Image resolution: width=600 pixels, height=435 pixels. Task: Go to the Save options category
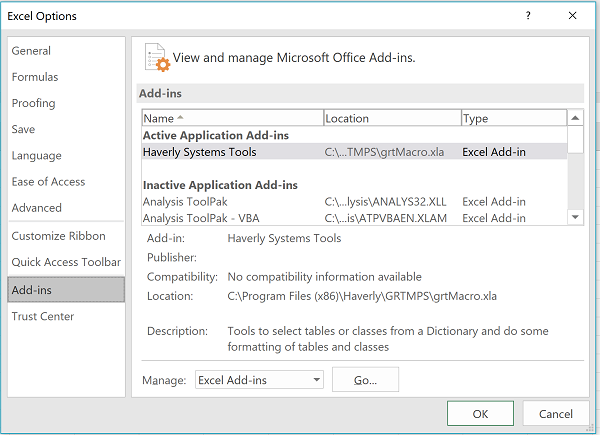point(23,129)
